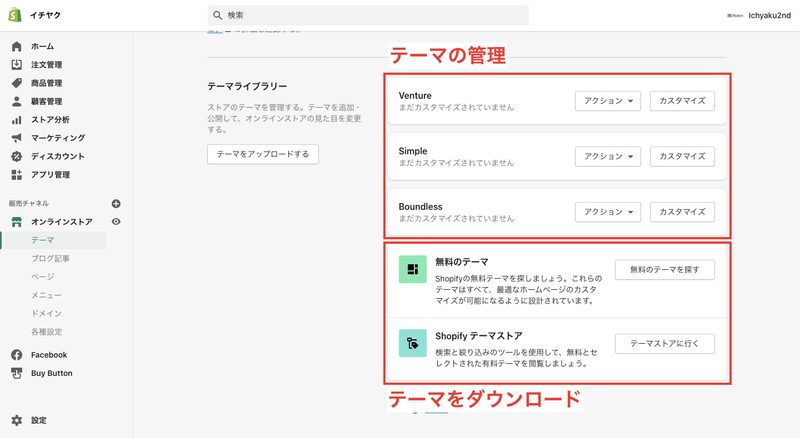This screenshot has width=800, height=438.
Task: Click テーマストアに行く button
Action: click(664, 344)
